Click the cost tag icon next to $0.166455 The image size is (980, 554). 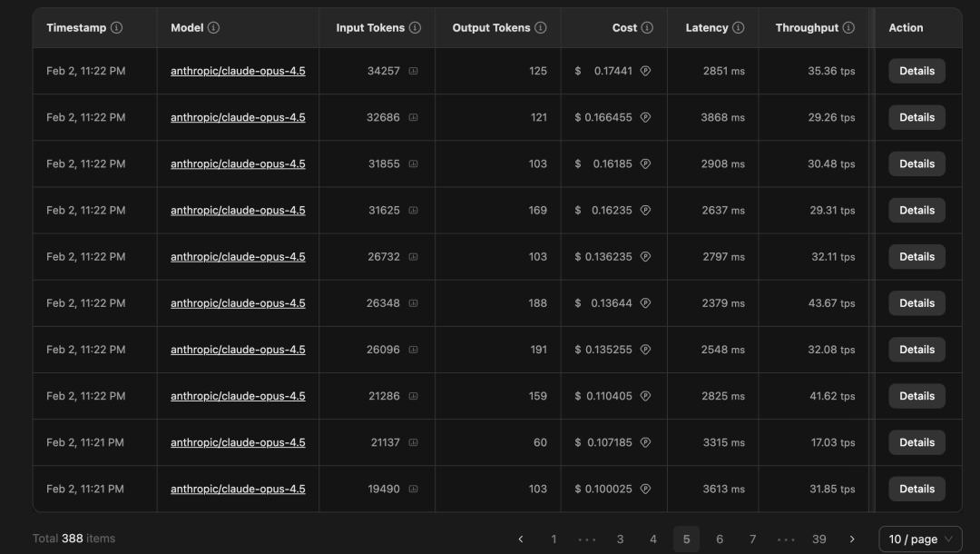point(645,117)
